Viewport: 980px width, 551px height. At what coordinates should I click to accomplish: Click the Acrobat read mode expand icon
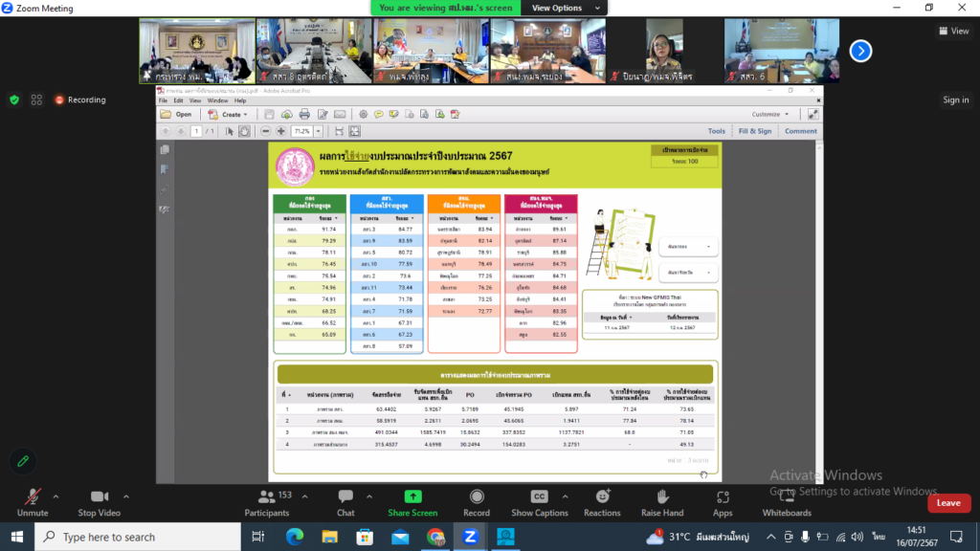[813, 115]
